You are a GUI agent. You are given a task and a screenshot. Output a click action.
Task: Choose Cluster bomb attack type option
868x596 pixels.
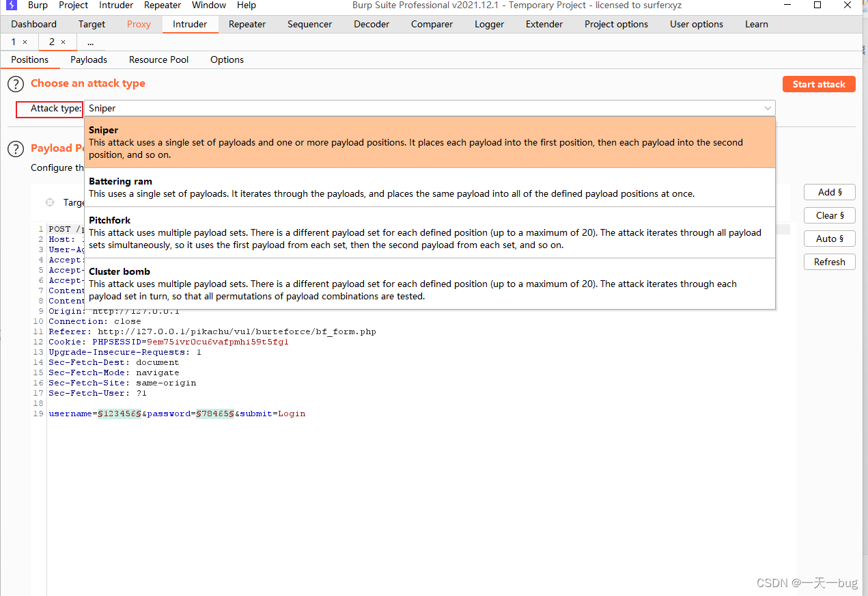pos(430,284)
